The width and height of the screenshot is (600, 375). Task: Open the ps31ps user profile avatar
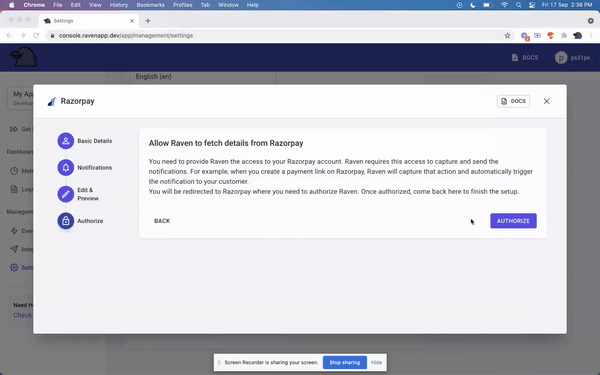[561, 58]
